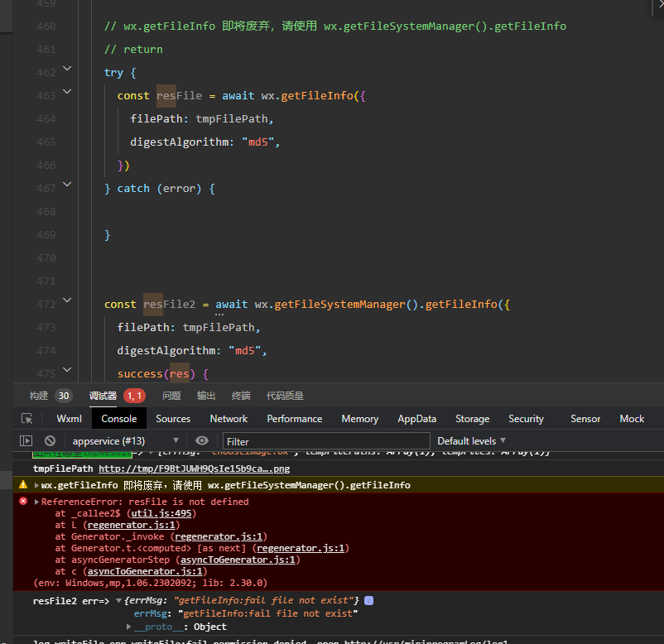Switch to the Console tab

(x=119, y=419)
